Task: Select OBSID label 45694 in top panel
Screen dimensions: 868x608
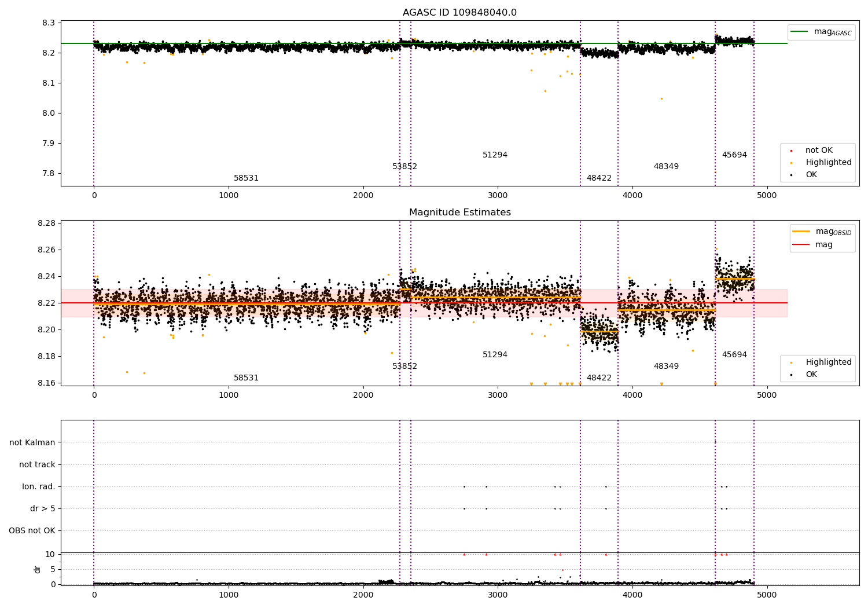Action: [734, 155]
